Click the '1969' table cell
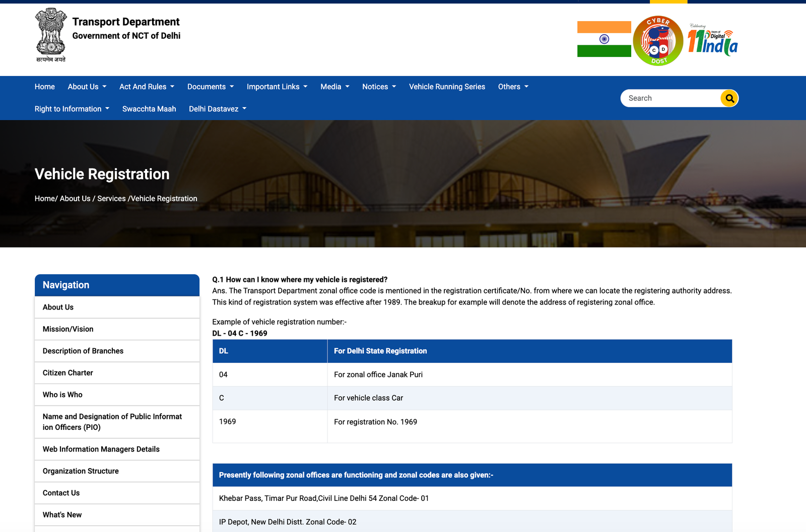The width and height of the screenshot is (806, 532). (x=270, y=426)
